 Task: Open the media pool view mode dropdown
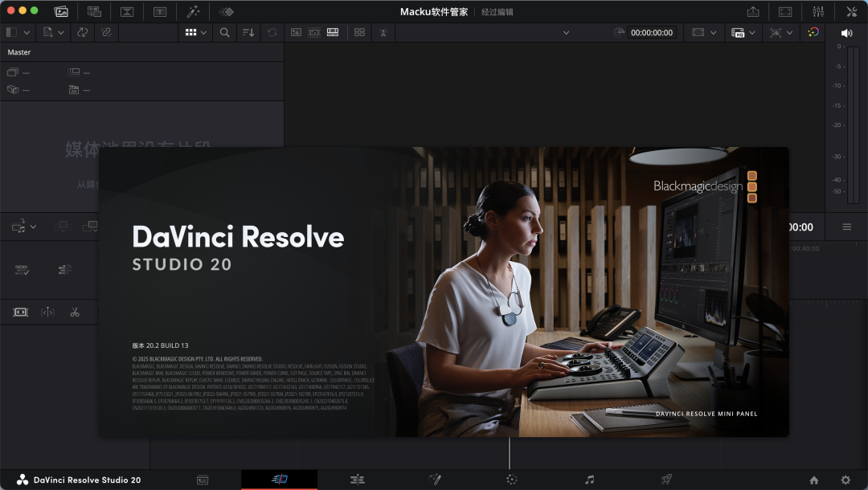[203, 33]
